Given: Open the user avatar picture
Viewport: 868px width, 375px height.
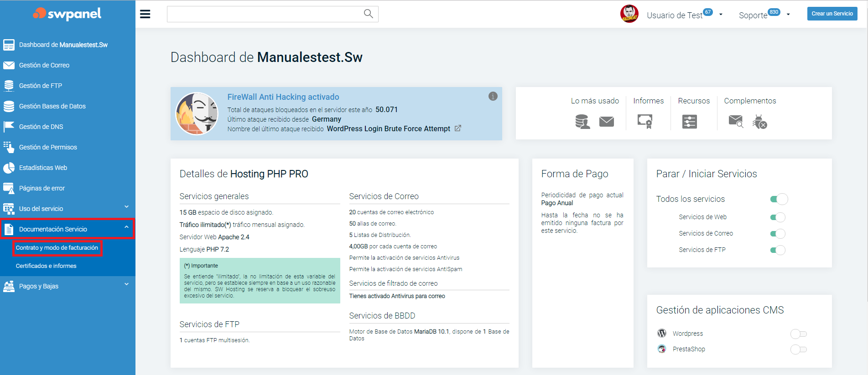Looking at the screenshot, I should coord(629,14).
